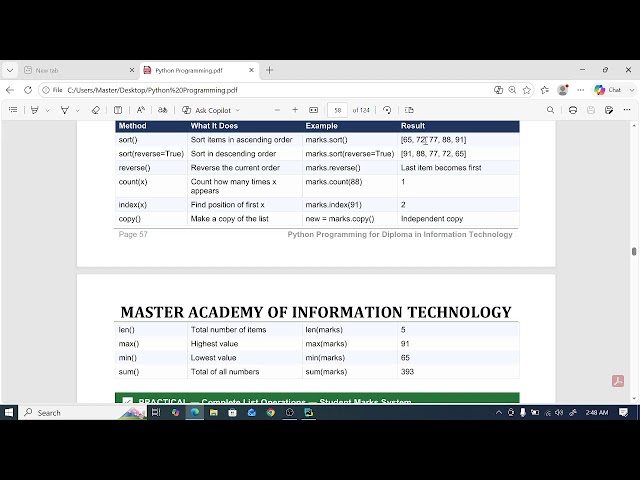Open highlight color options dropdown
The height and width of the screenshot is (480, 640).
[x=47, y=110]
